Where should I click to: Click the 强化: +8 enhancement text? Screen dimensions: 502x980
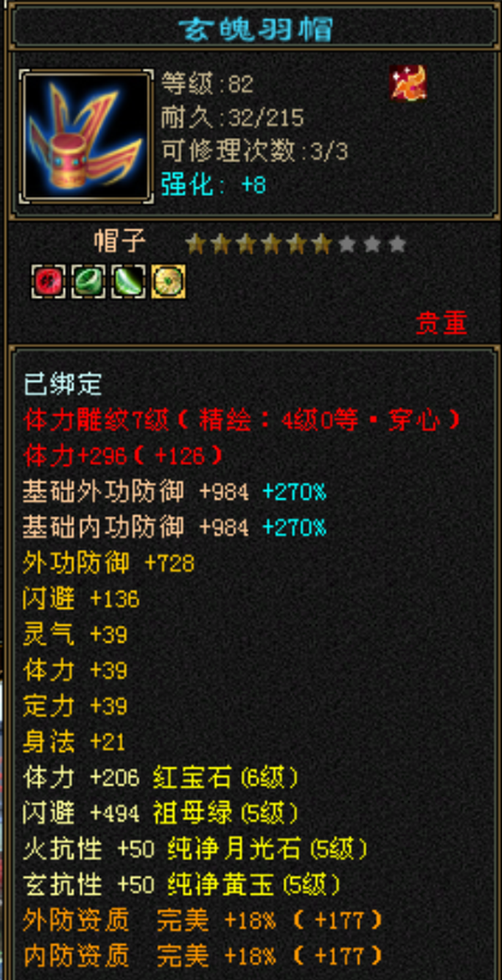(x=214, y=186)
